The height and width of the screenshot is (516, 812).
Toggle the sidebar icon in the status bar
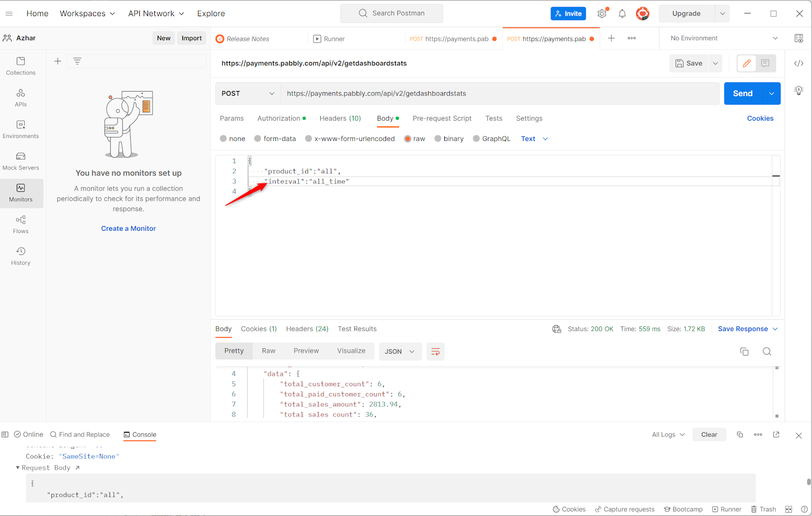pyautogui.click(x=5, y=434)
